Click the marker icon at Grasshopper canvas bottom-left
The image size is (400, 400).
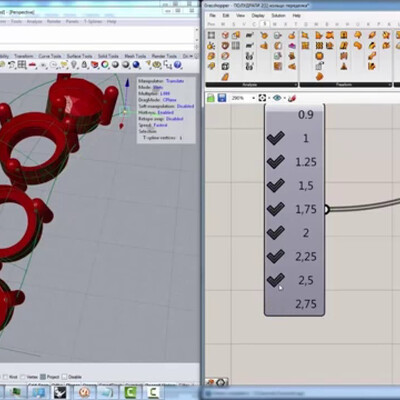tap(210, 382)
